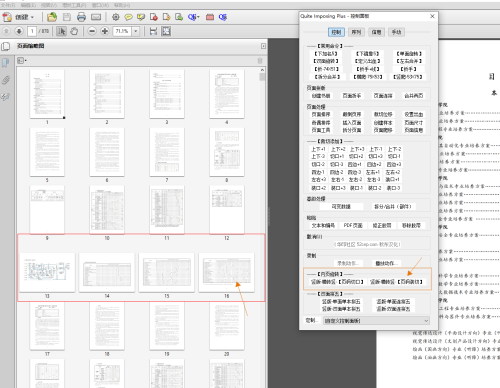500x388 pixels.
Task: Switch to third tab in Quite Imposing panel
Action: pos(376,32)
